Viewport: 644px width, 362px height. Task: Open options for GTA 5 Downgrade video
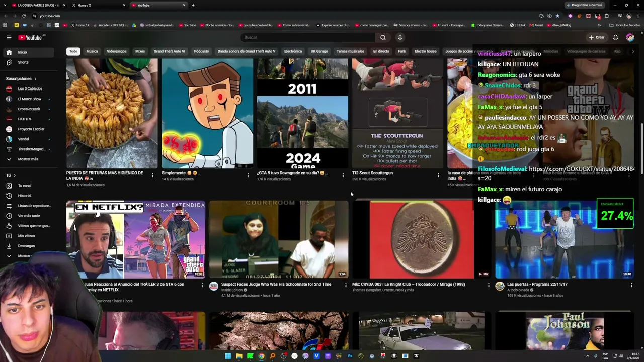pyautogui.click(x=343, y=175)
